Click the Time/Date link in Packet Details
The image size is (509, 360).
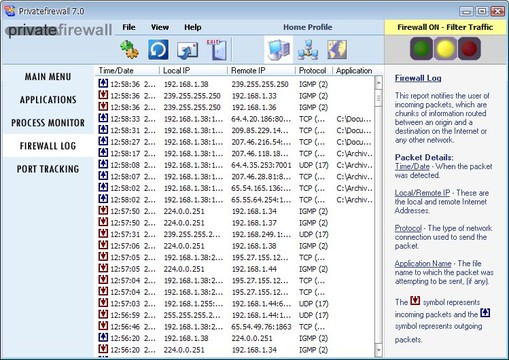click(412, 166)
